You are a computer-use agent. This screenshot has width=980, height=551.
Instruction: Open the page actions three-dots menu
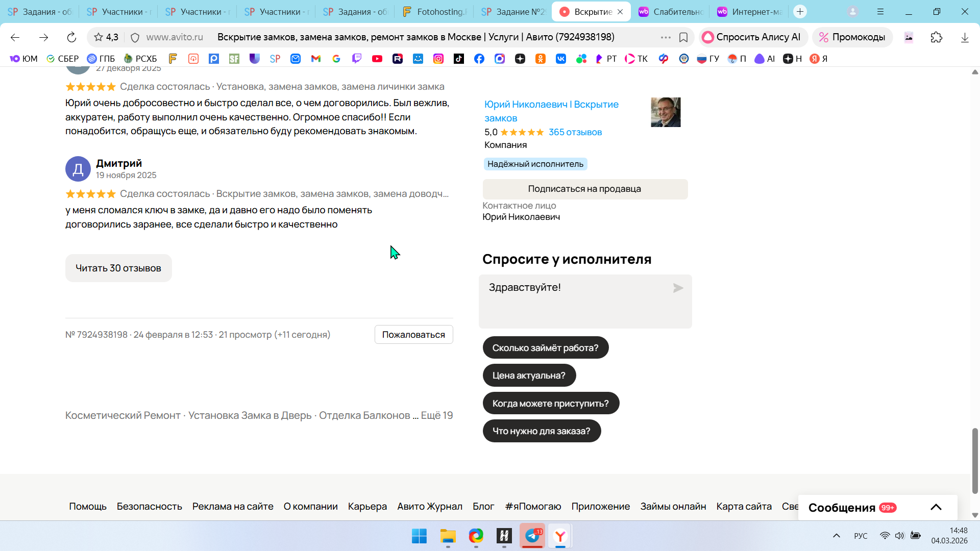(665, 37)
